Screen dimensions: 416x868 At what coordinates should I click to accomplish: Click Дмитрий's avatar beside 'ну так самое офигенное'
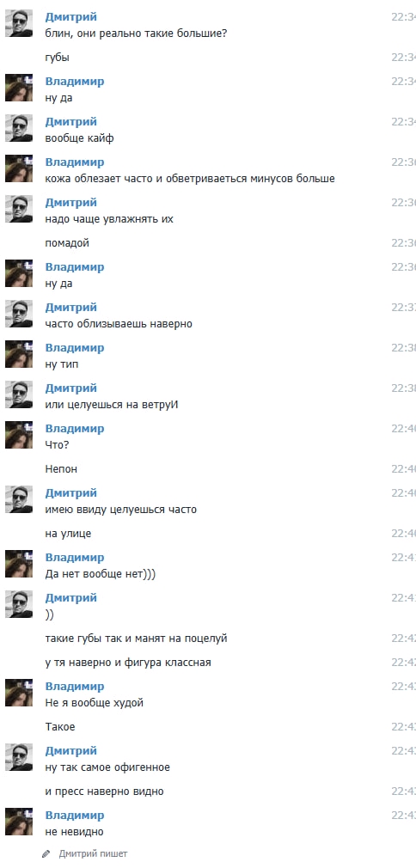click(x=19, y=757)
